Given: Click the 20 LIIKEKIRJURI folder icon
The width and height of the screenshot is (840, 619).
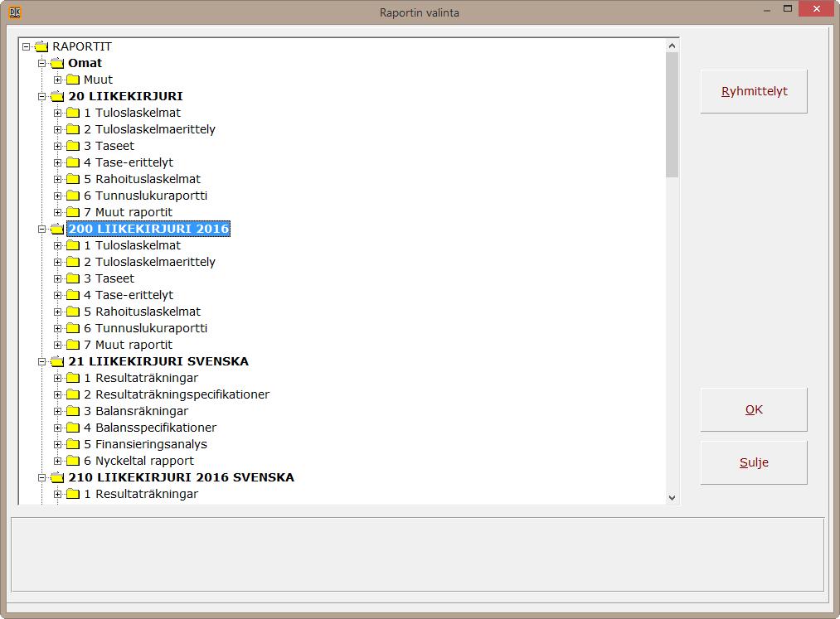Looking at the screenshot, I should coord(56,97).
